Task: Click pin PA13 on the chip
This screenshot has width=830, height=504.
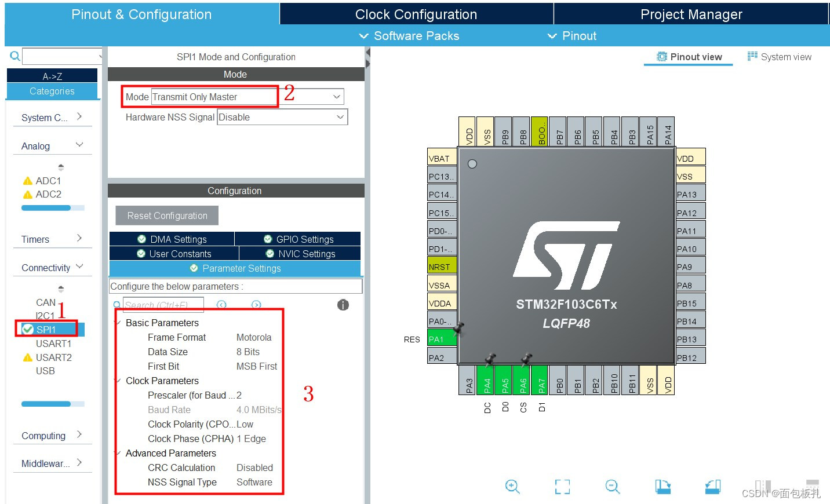Action: pyautogui.click(x=691, y=194)
